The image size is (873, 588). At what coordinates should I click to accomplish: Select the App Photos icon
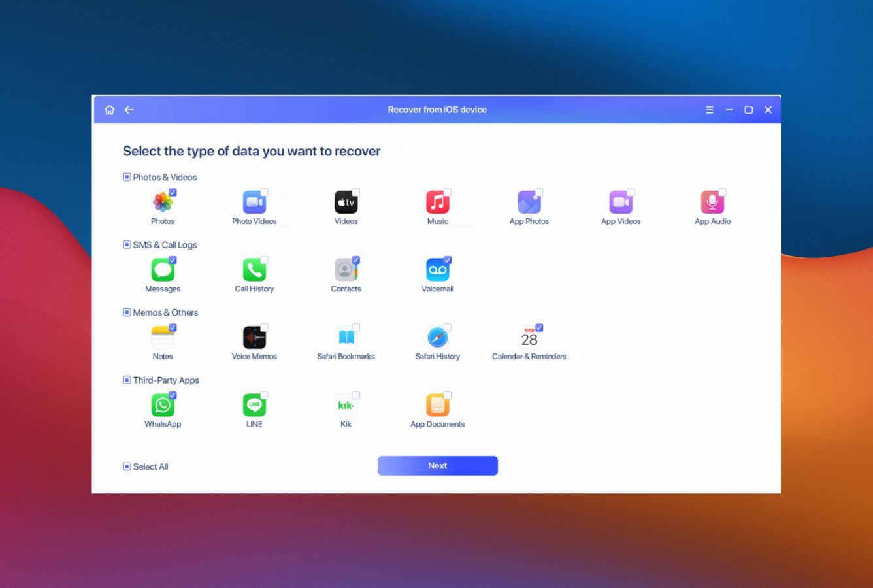(529, 203)
